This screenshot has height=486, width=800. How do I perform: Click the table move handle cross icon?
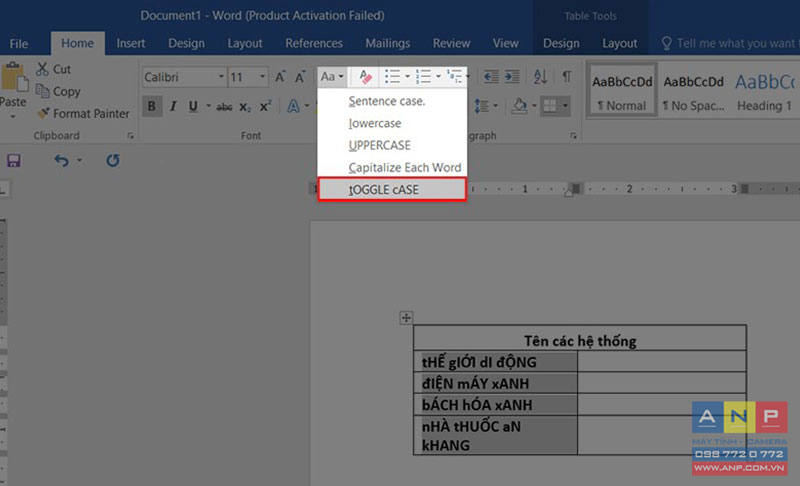pos(406,318)
